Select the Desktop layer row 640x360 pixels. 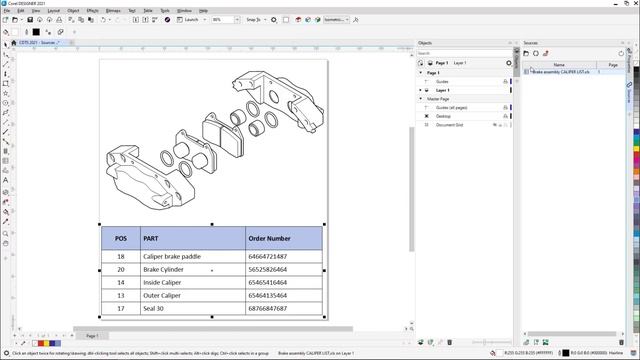(x=464, y=116)
